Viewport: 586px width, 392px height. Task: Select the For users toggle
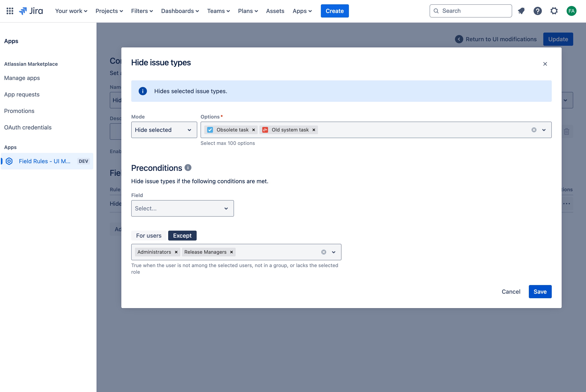click(x=149, y=236)
